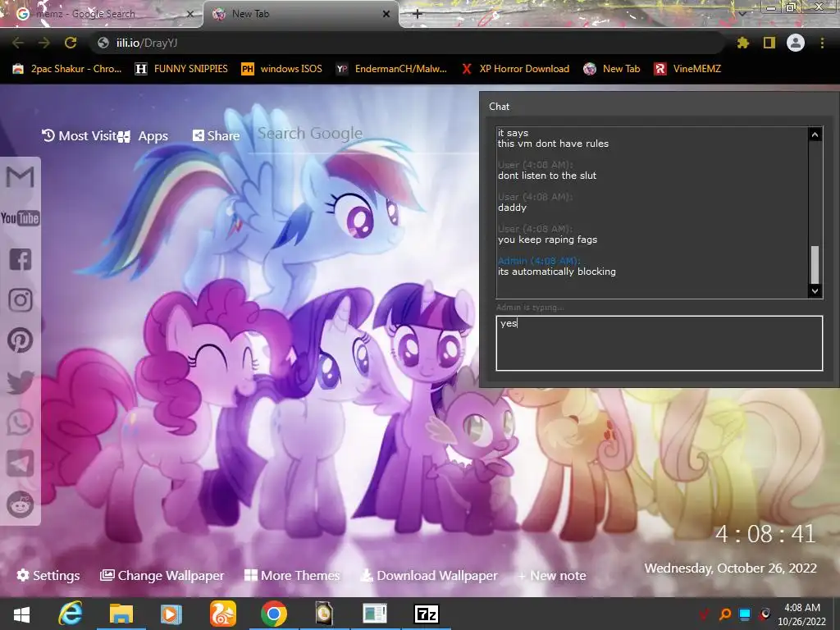Open the Chrome side panel icon
The height and width of the screenshot is (630, 840).
[x=769, y=43]
